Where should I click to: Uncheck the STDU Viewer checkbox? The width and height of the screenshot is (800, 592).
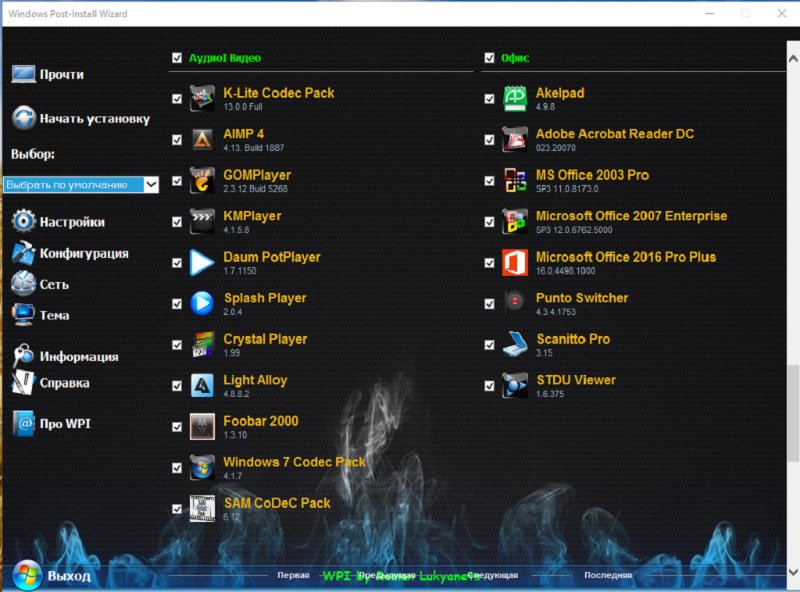pyautogui.click(x=489, y=386)
